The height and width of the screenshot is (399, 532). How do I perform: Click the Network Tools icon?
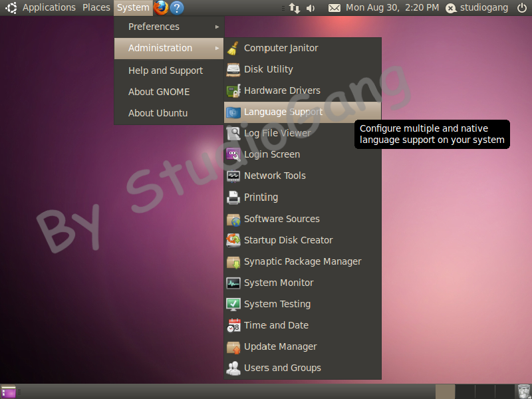tap(233, 176)
